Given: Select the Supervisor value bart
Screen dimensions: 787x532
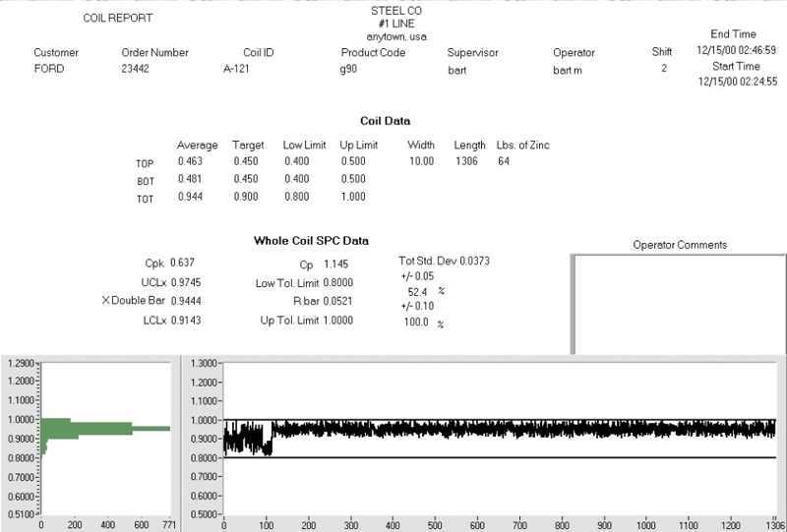Looking at the screenshot, I should (457, 71).
